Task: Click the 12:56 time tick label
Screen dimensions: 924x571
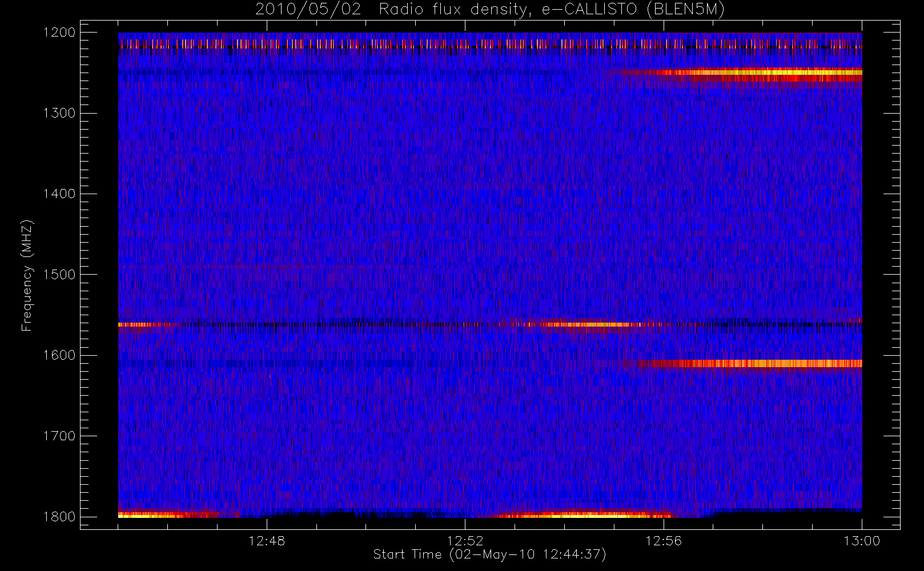Action: coord(664,541)
